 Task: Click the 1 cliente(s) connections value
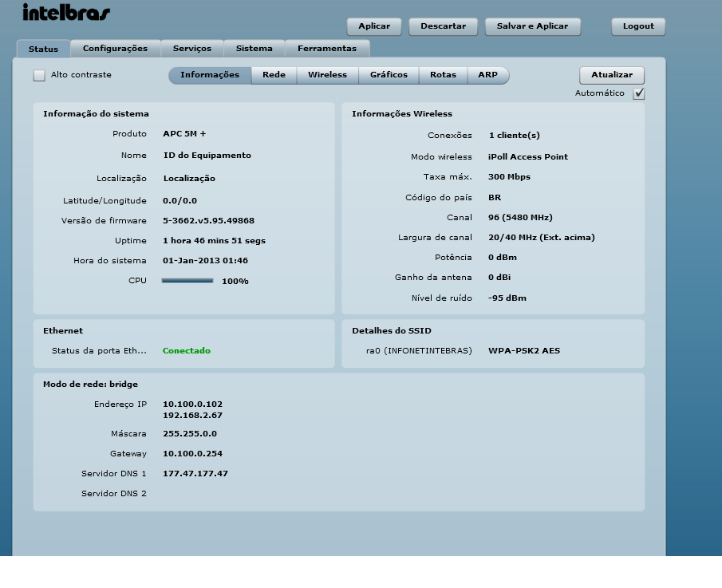515,136
